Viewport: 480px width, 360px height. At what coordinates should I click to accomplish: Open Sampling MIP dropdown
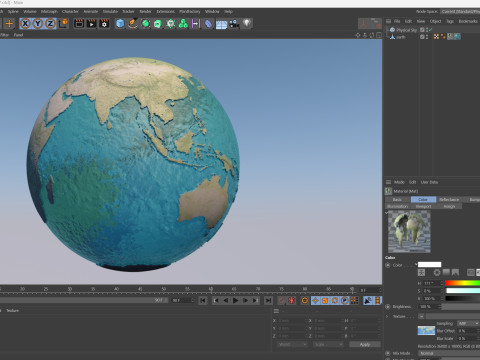click(468, 323)
